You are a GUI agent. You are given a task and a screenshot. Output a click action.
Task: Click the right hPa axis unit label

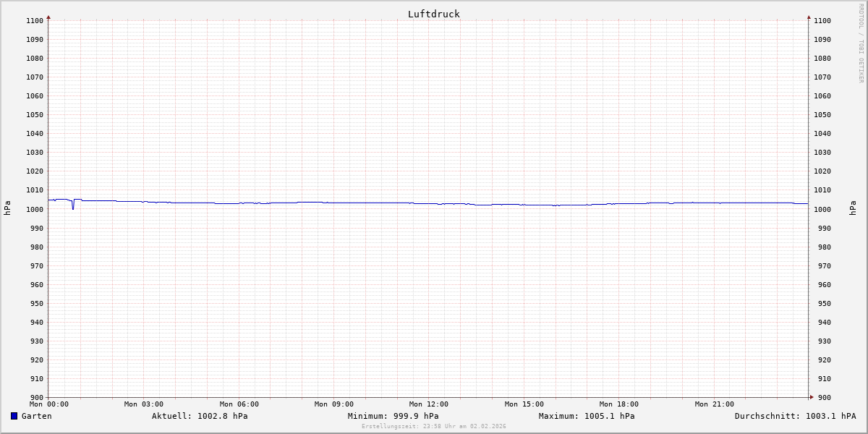pyautogui.click(x=854, y=208)
